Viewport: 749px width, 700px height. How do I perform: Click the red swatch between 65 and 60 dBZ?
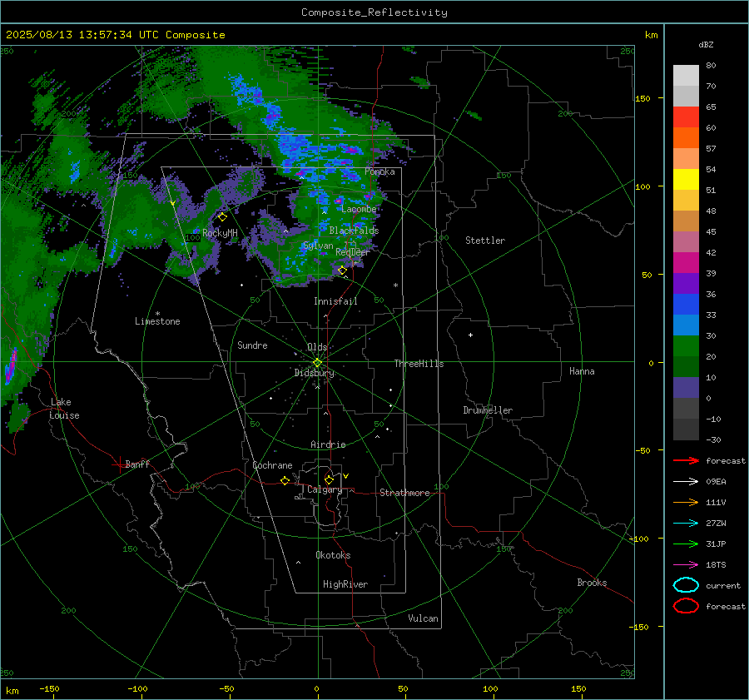[x=686, y=117]
